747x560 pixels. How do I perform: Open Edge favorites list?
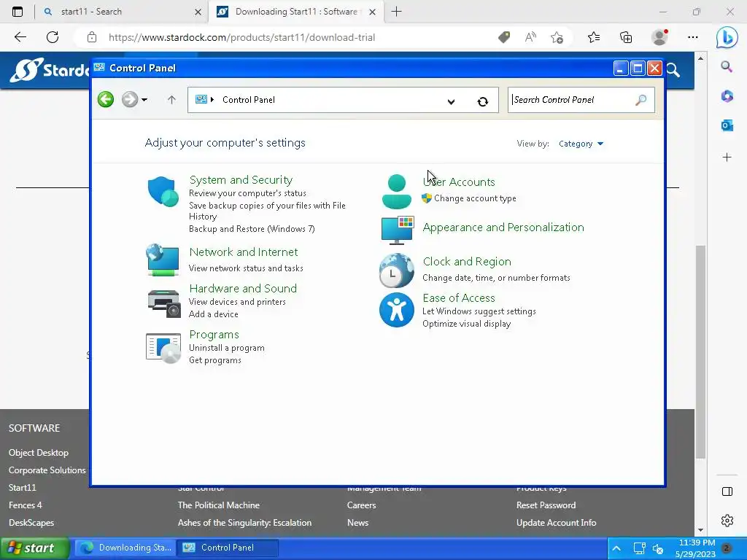click(594, 37)
